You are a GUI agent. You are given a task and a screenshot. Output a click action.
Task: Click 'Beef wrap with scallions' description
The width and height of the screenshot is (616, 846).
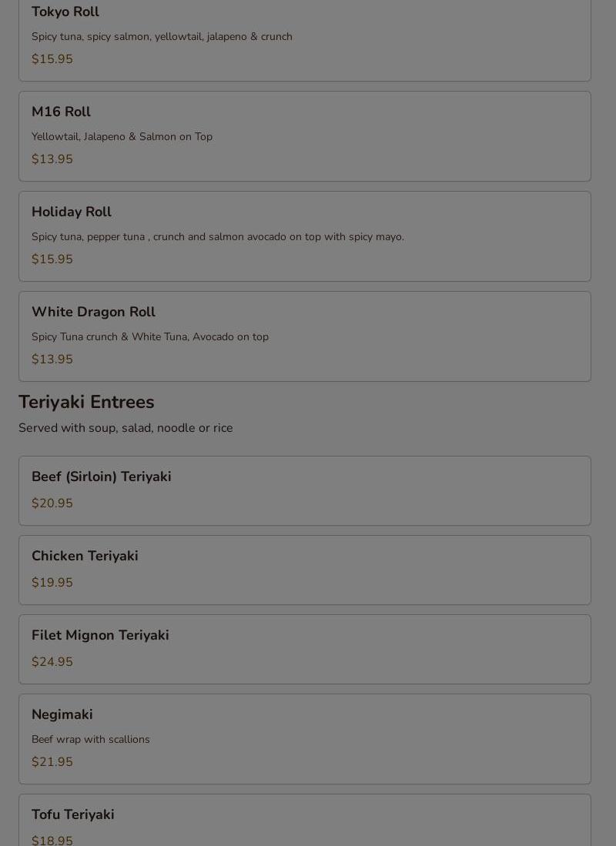pos(91,740)
